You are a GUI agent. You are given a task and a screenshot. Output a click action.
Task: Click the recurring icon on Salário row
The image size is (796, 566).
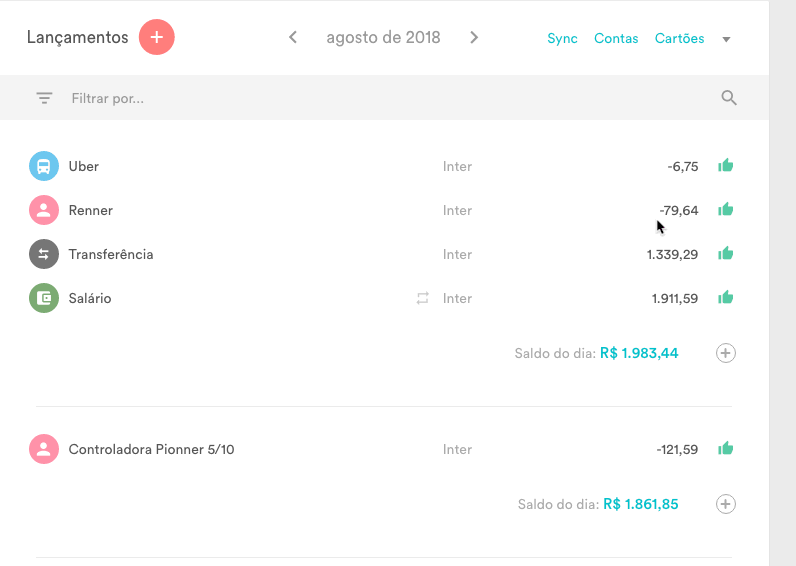pyautogui.click(x=422, y=298)
